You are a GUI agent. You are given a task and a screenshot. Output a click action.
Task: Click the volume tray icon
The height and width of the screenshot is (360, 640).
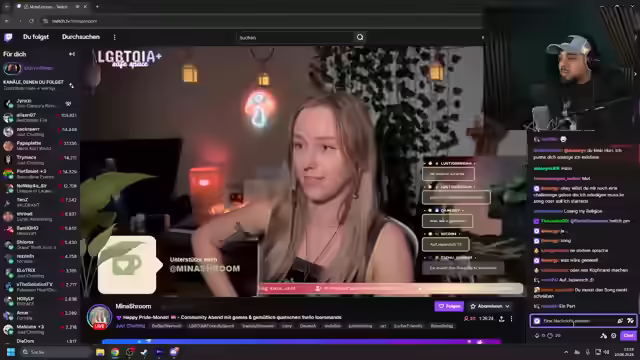coord(607,352)
